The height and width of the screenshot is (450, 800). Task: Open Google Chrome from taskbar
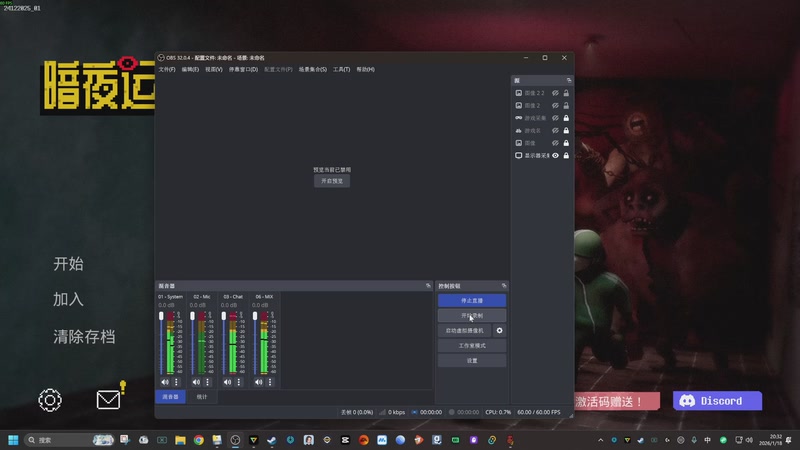pos(198,440)
